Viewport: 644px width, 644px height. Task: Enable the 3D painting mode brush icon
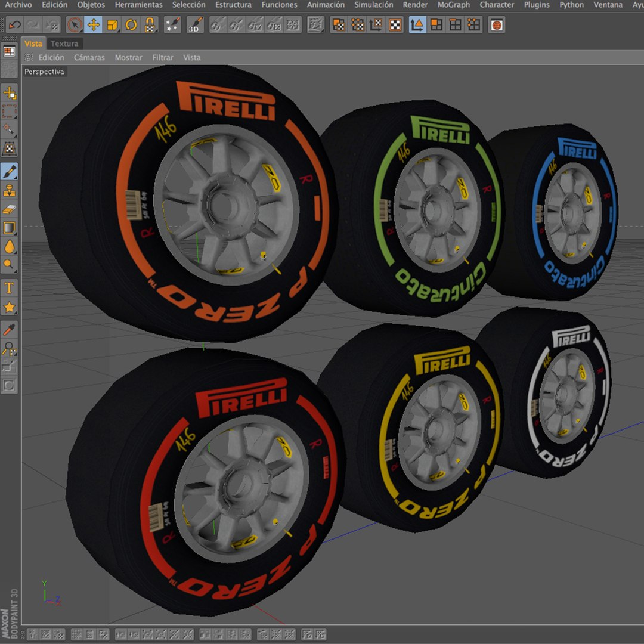click(195, 25)
